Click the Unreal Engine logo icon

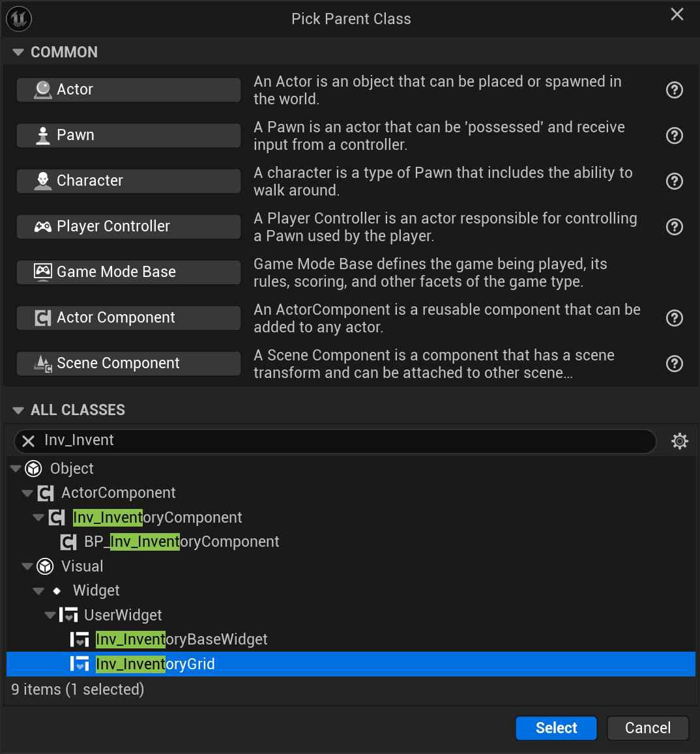19,19
